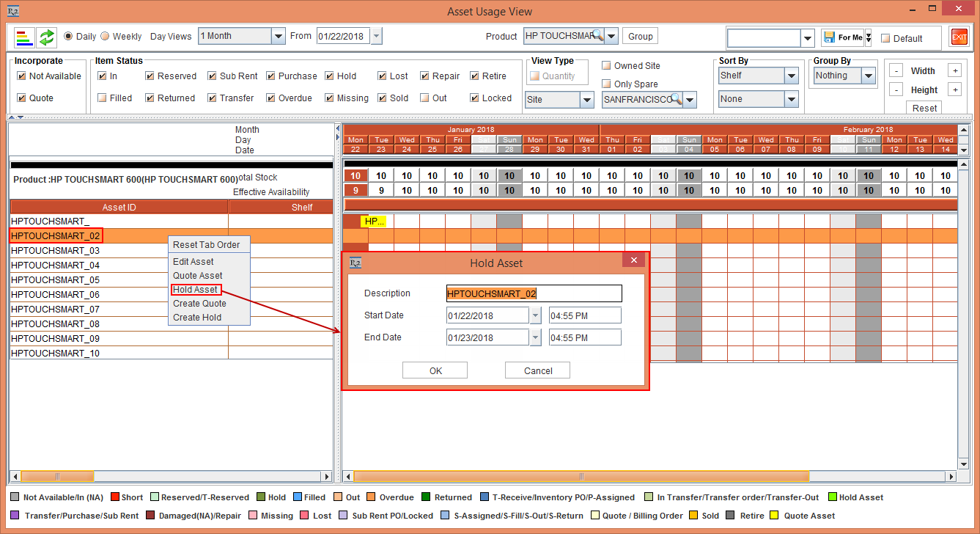Select the Weekly radio button
Viewport: 980px width, 534px height.
[105, 37]
